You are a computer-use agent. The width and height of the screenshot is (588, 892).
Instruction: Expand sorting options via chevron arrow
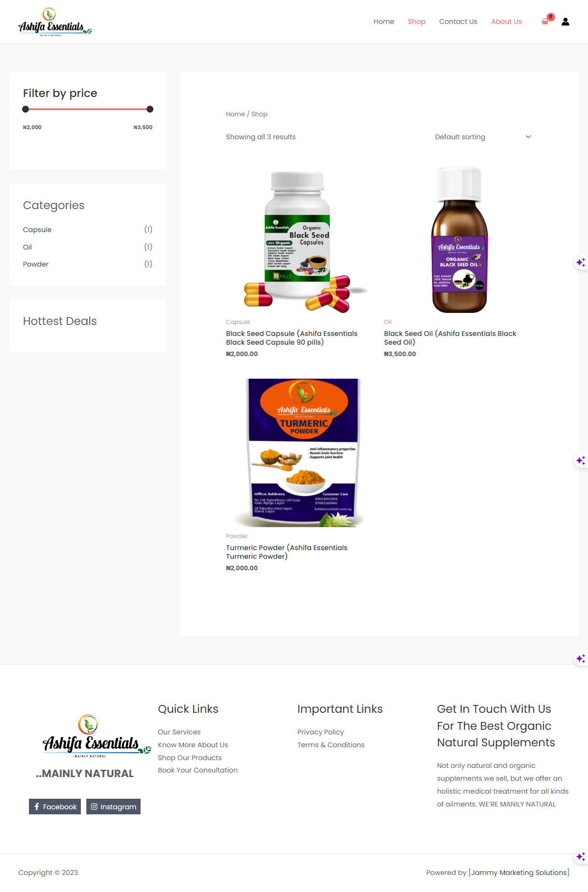528,137
